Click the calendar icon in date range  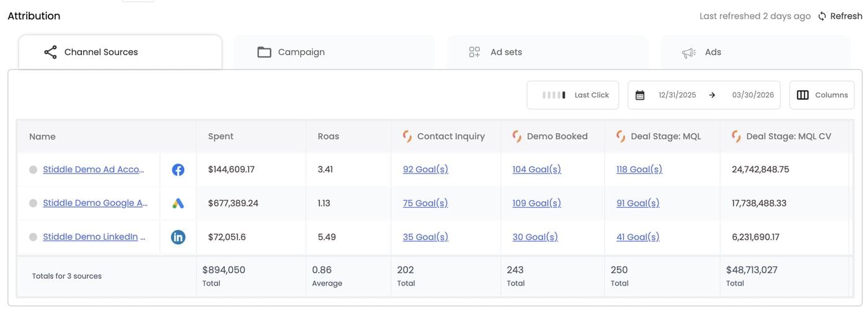640,95
